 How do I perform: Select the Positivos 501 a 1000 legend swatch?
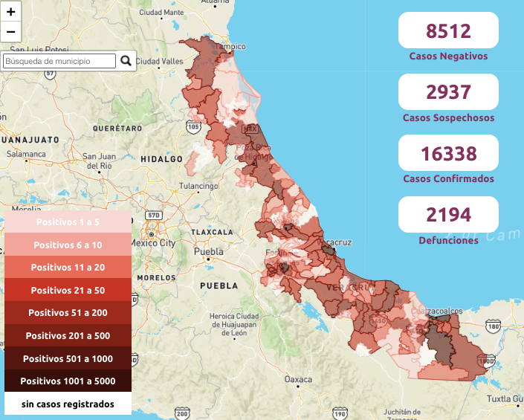tap(68, 358)
